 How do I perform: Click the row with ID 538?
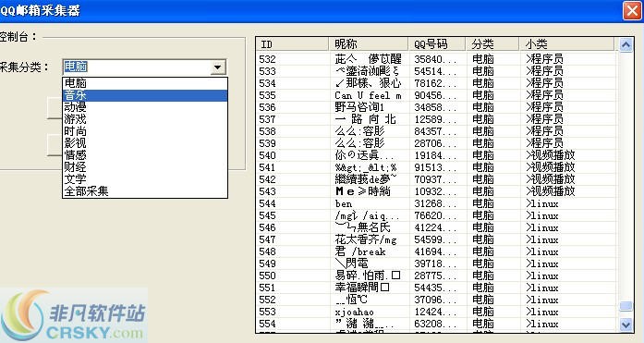(436, 131)
